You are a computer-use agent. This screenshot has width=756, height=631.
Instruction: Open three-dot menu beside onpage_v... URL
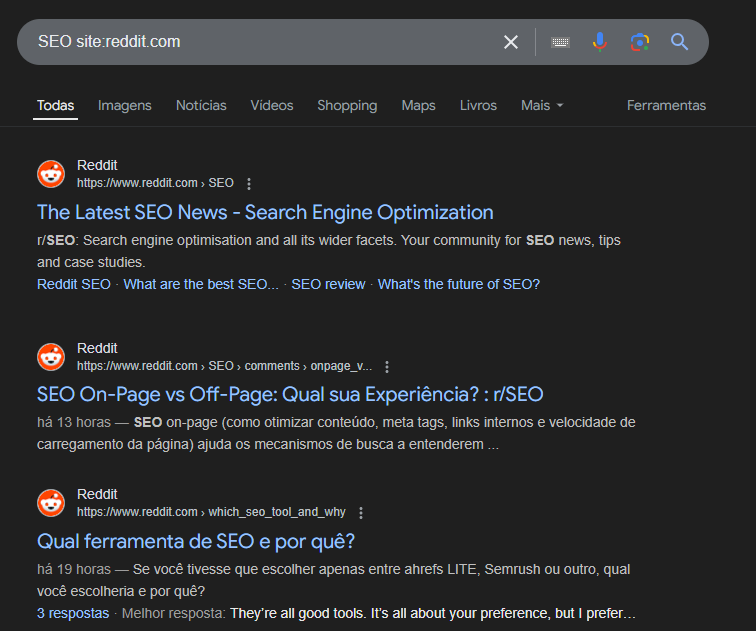[x=387, y=367]
